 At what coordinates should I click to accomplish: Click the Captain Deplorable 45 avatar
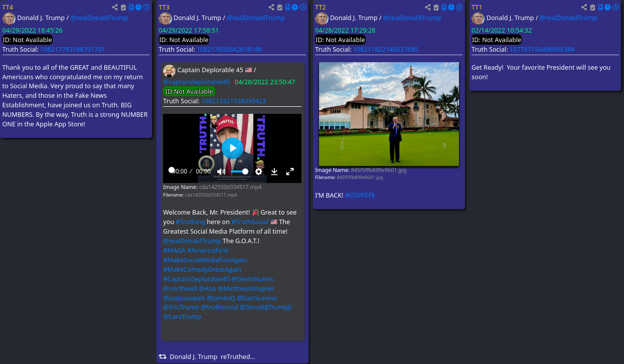tap(169, 71)
